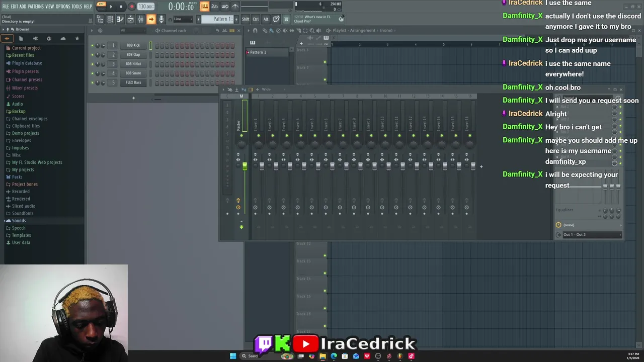Adjust the Master mixer fader
This screenshot has width=644, height=362.
coord(245,166)
